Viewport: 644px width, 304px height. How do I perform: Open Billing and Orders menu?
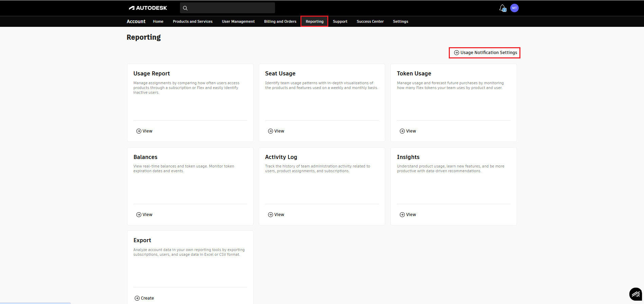(280, 21)
